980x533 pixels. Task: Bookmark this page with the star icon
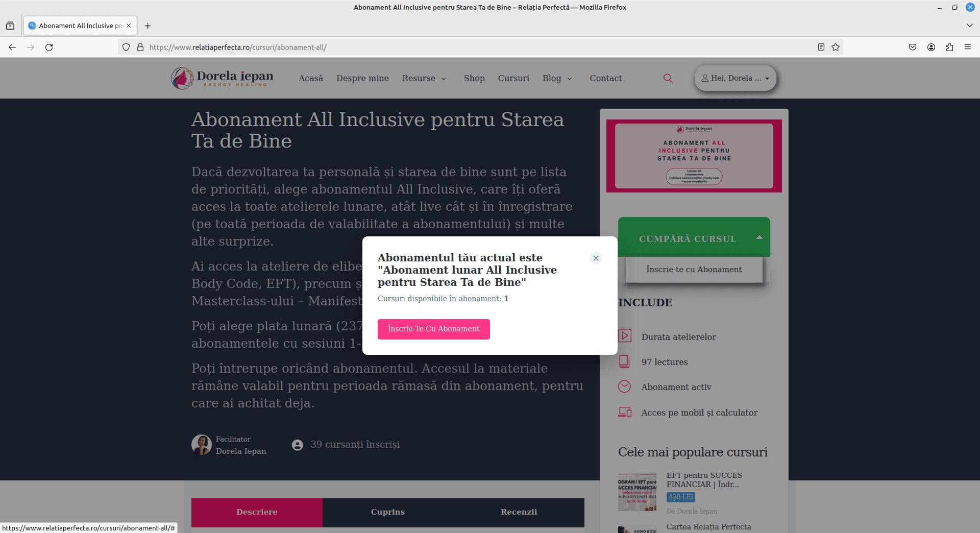tap(836, 47)
